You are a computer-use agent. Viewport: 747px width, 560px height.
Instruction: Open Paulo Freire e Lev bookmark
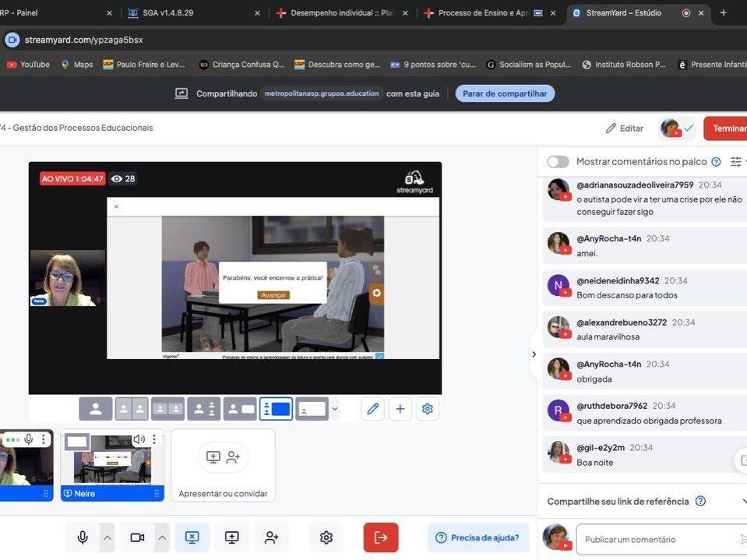coord(144,65)
